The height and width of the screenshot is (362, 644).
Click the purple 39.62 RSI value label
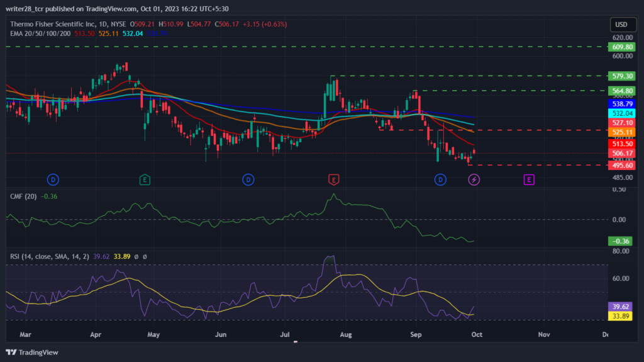pyautogui.click(x=620, y=307)
